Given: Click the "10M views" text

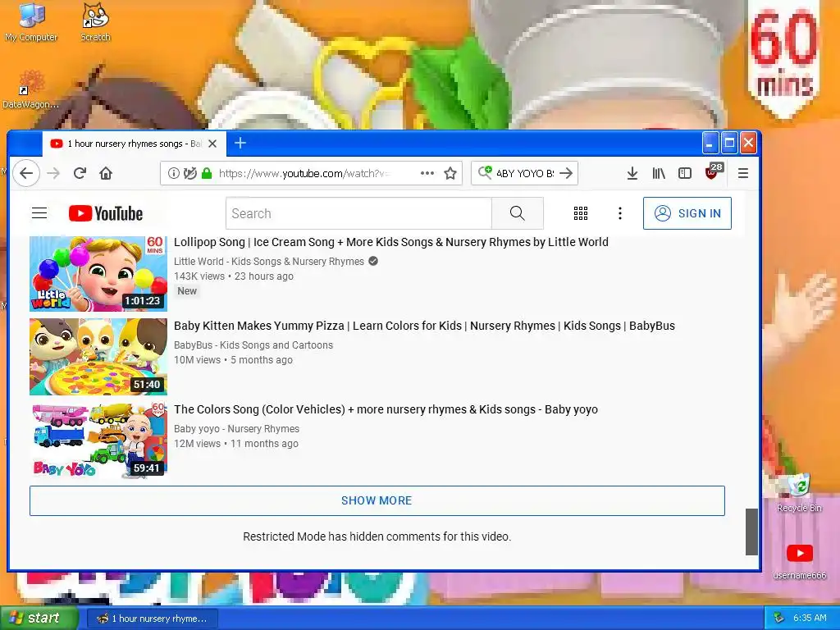Looking at the screenshot, I should [197, 360].
